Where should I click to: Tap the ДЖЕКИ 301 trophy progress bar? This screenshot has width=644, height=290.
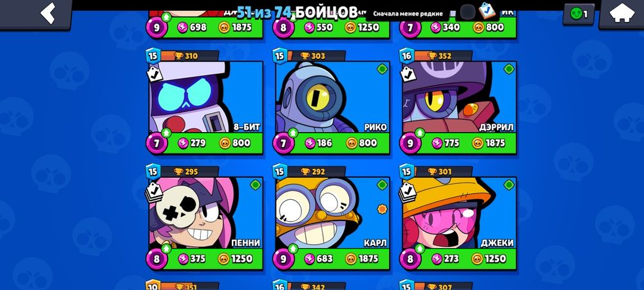pyautogui.click(x=444, y=171)
